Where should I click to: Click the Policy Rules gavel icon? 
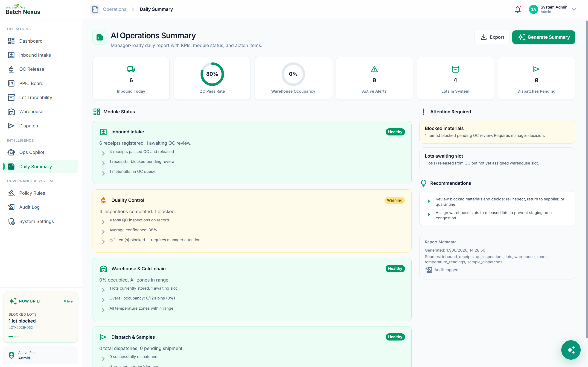11,193
